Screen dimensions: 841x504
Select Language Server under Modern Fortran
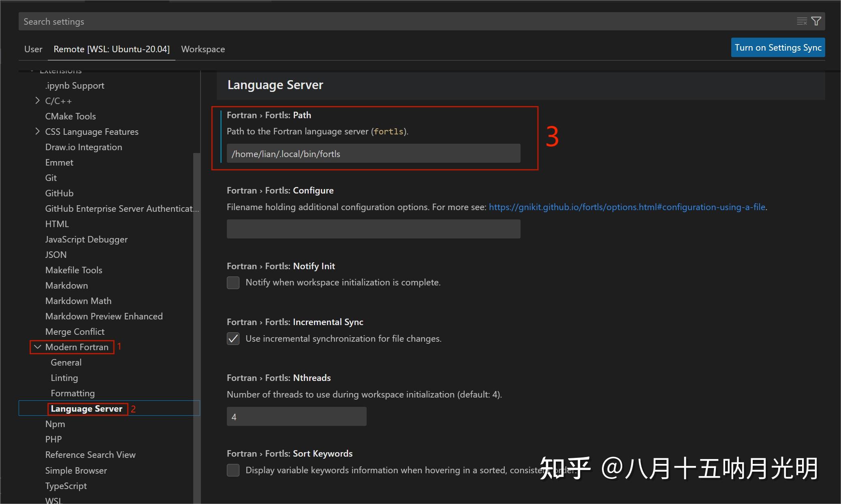tap(88, 408)
